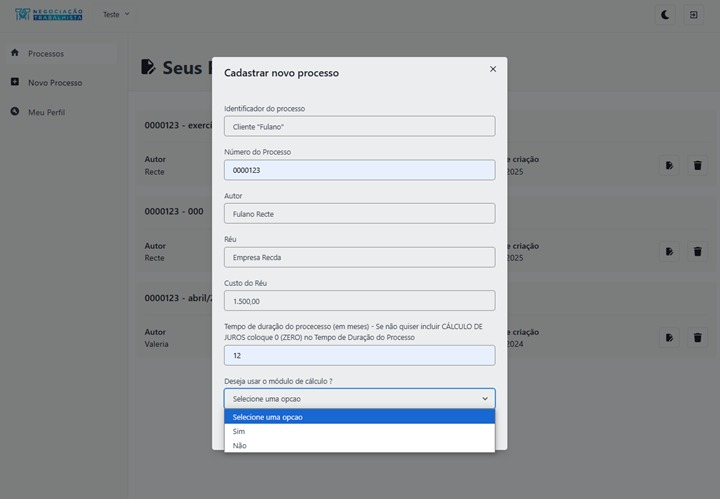Delete the '0000123 - 000' process row

(698, 252)
